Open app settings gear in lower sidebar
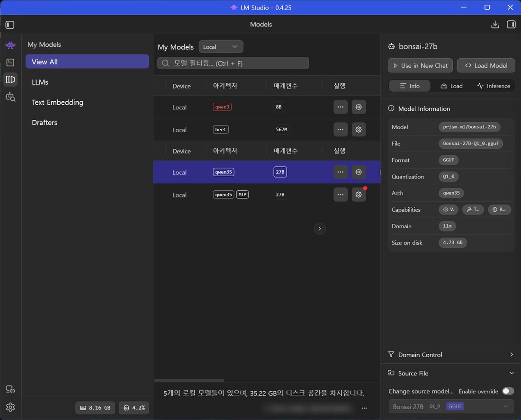The height and width of the screenshot is (420, 521). [x=10, y=407]
